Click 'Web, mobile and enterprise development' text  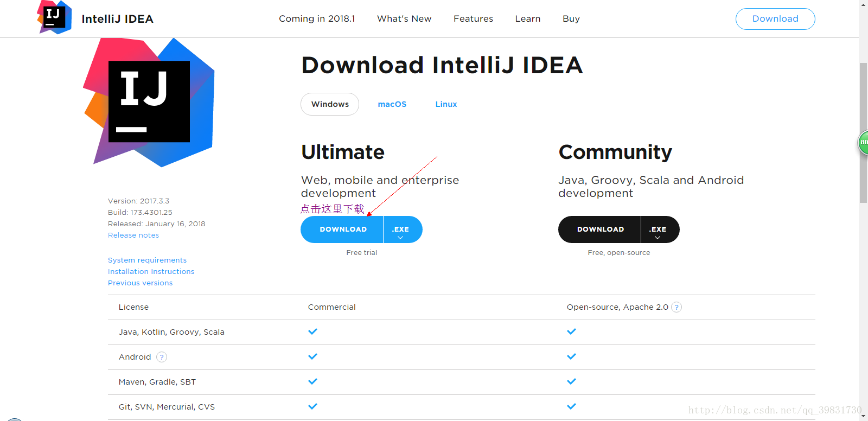point(380,187)
